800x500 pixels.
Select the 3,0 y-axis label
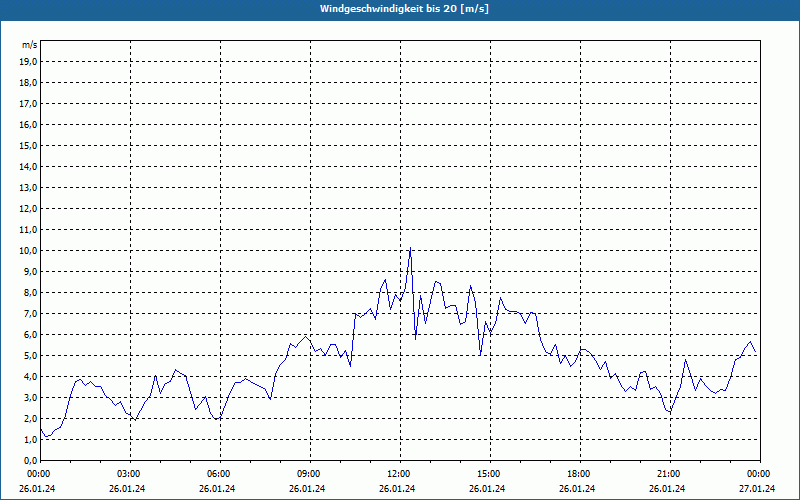point(31,397)
